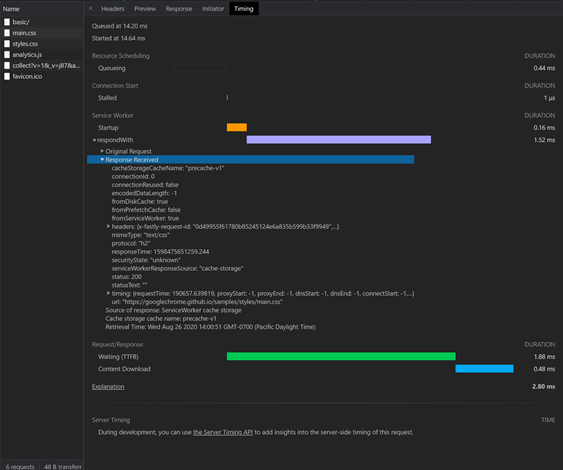563x470 pixels.
Task: Click the green Waiting (TTFB) bar
Action: click(341, 356)
